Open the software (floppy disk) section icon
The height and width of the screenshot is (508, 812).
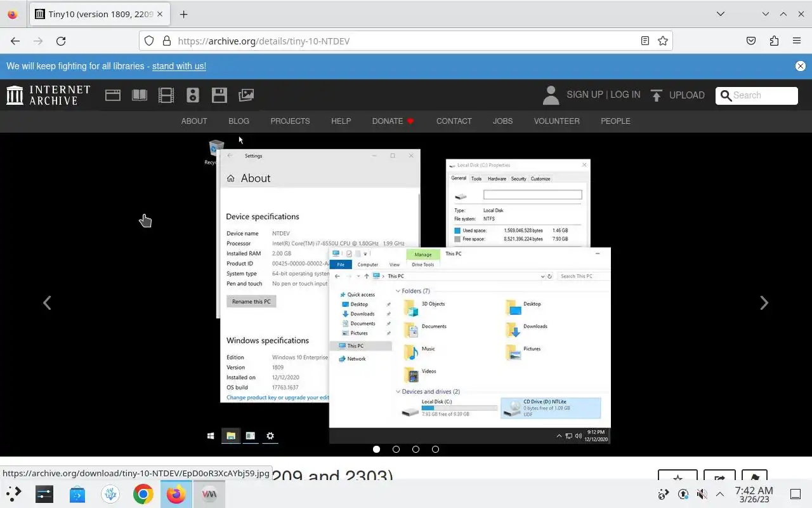point(219,95)
